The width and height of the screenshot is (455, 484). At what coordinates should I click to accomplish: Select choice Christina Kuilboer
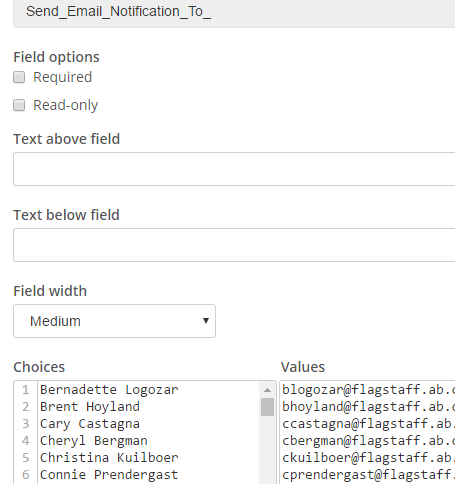point(109,458)
